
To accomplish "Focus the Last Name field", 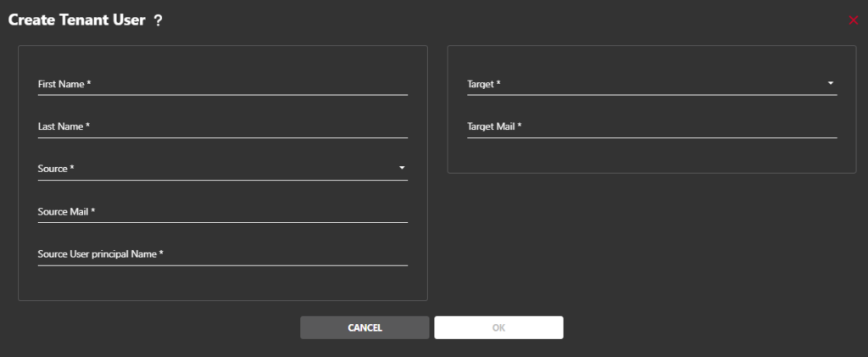I will coord(223,127).
